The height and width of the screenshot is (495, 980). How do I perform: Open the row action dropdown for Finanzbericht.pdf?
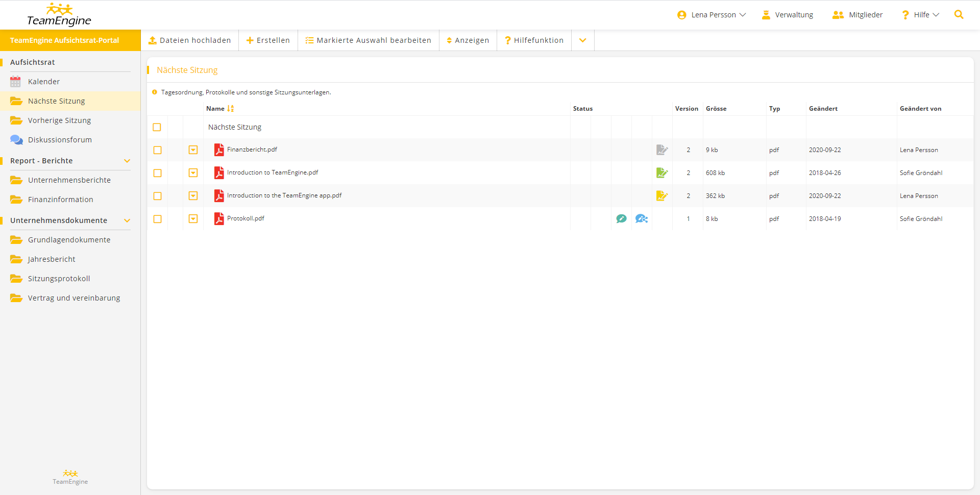pyautogui.click(x=193, y=150)
